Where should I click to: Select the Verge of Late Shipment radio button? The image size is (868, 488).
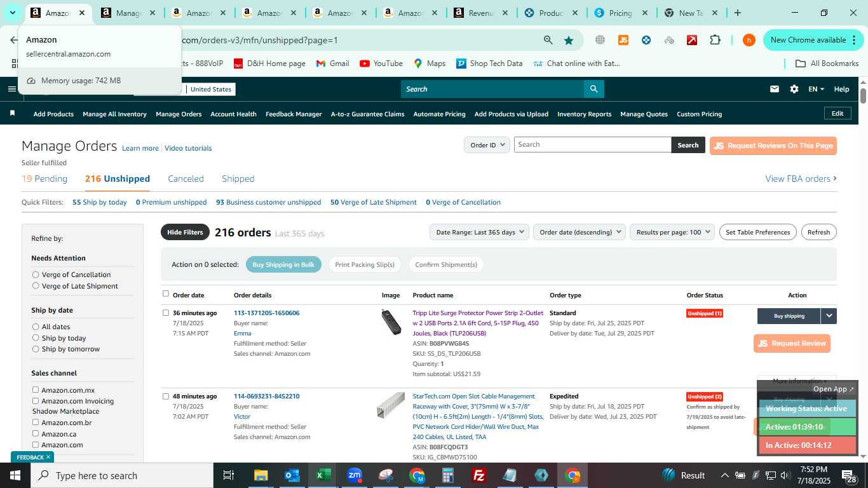pyautogui.click(x=36, y=286)
